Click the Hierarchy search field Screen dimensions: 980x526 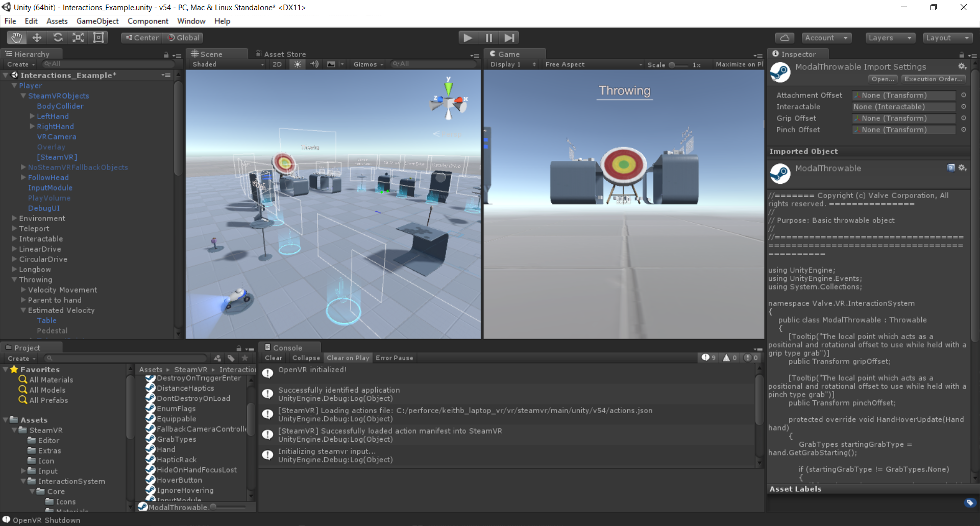[108, 64]
